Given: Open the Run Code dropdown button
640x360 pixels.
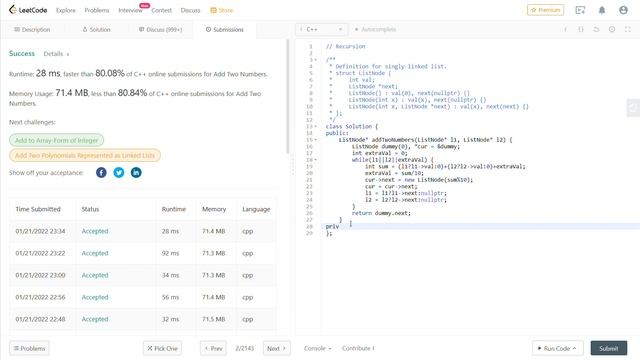Looking at the screenshot, I should pyautogui.click(x=558, y=348).
